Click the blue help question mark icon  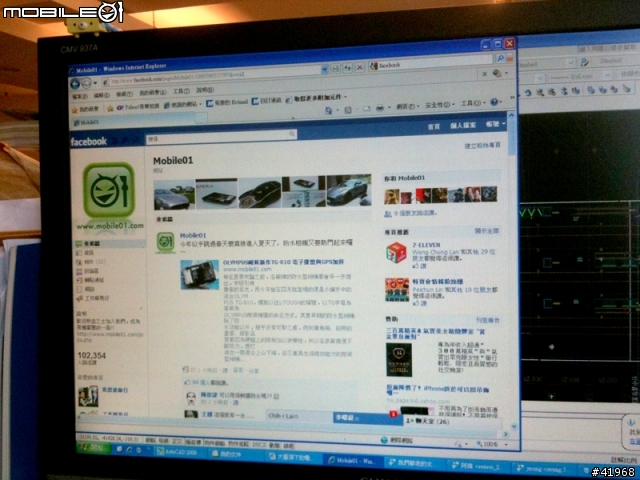pyautogui.click(x=495, y=102)
